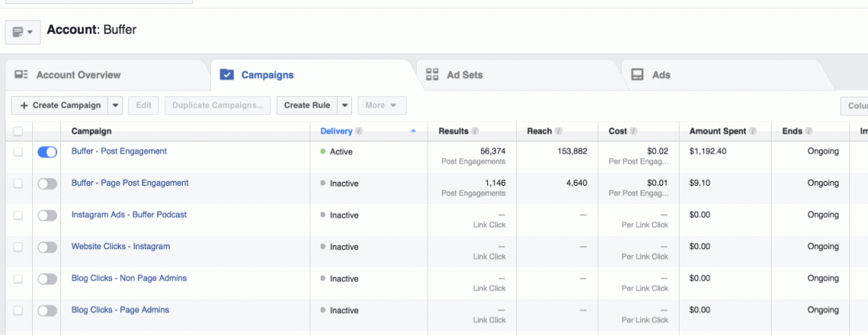The image size is (868, 335).
Task: Click the Ends column header
Action: coord(792,131)
